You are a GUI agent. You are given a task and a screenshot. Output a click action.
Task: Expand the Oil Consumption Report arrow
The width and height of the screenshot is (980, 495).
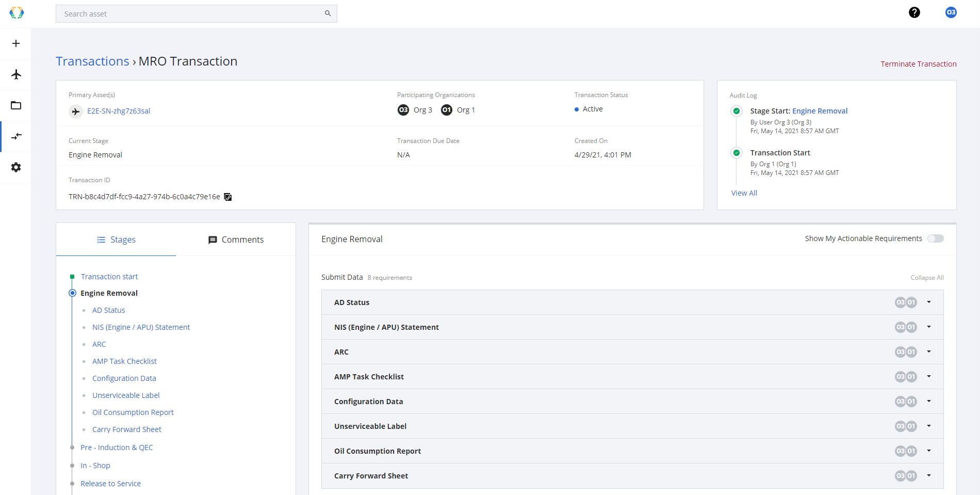coord(929,451)
